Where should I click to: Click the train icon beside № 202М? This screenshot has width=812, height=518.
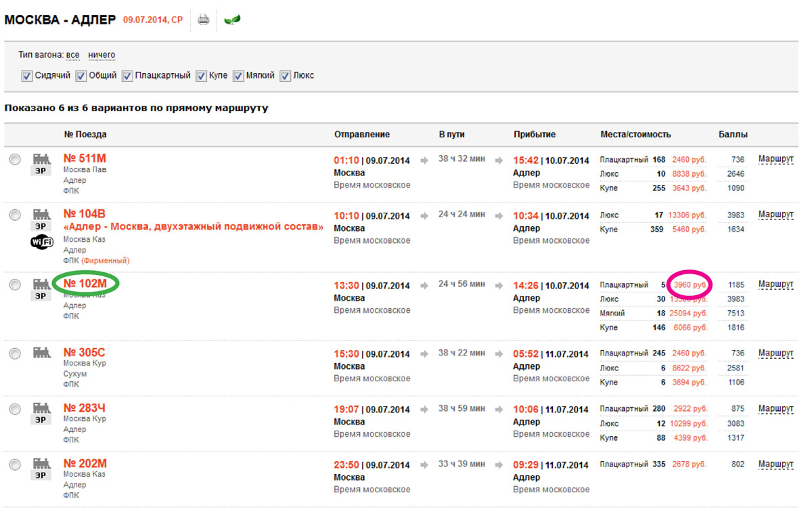[x=42, y=463]
